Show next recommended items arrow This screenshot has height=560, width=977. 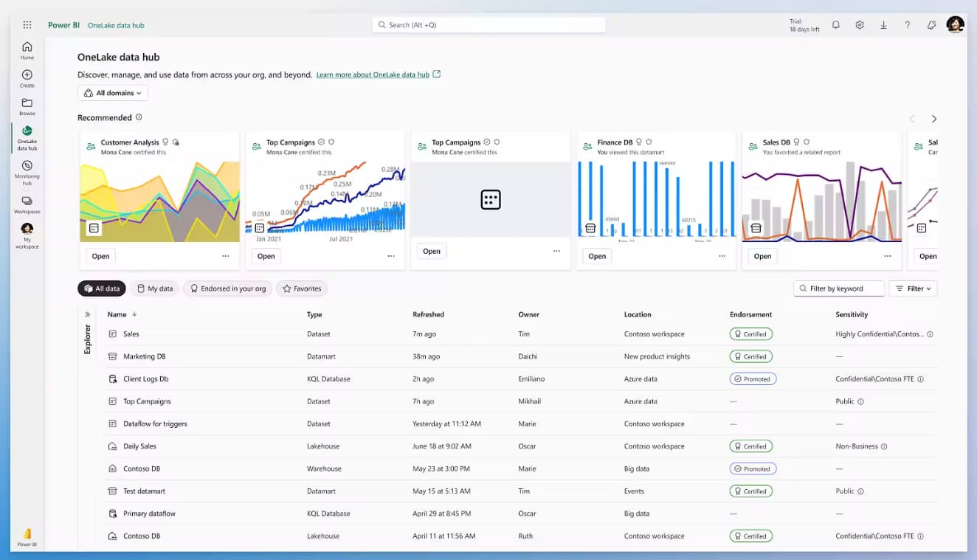(934, 119)
